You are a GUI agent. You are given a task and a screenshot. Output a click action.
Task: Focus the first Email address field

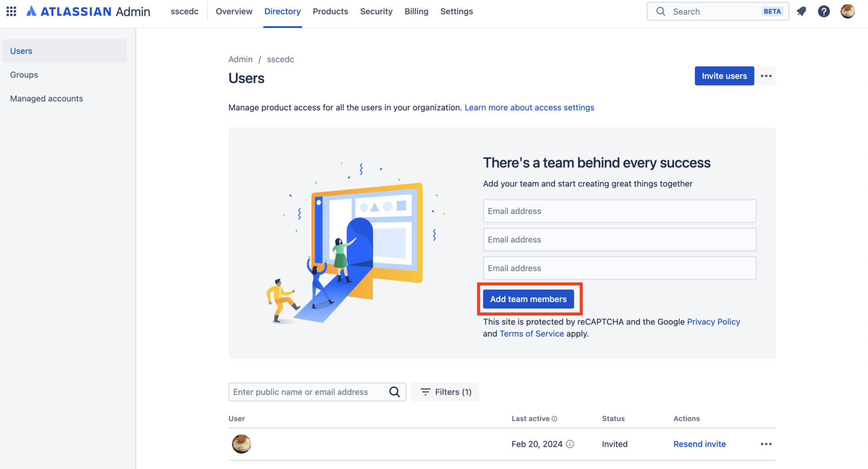pos(619,211)
